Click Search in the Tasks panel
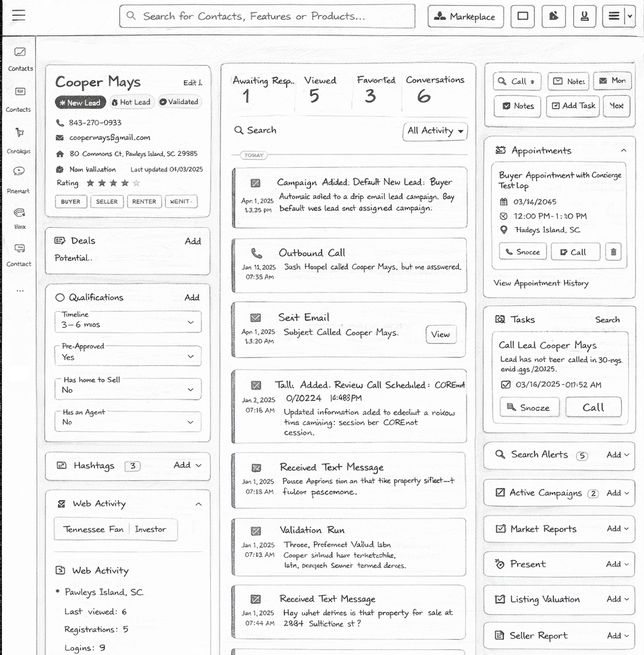Image resolution: width=644 pixels, height=655 pixels. 607,319
